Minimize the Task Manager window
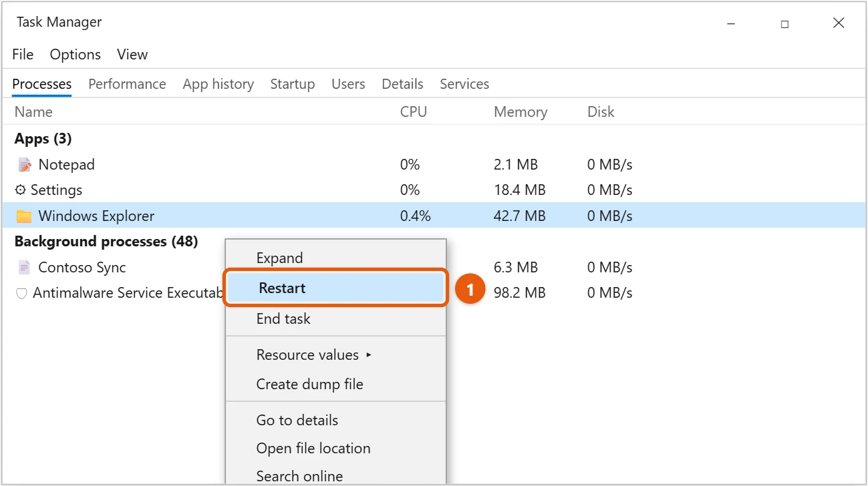868x486 pixels. click(730, 24)
